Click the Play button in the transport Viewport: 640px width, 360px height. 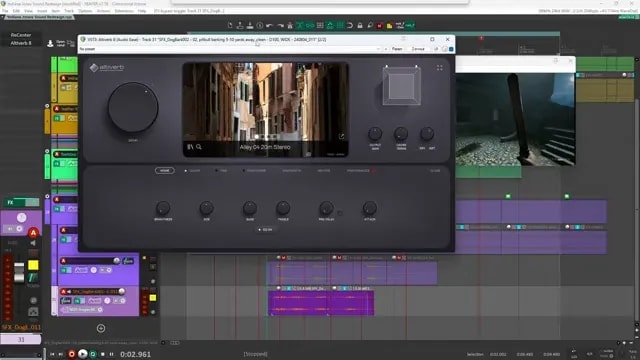pos(82,354)
